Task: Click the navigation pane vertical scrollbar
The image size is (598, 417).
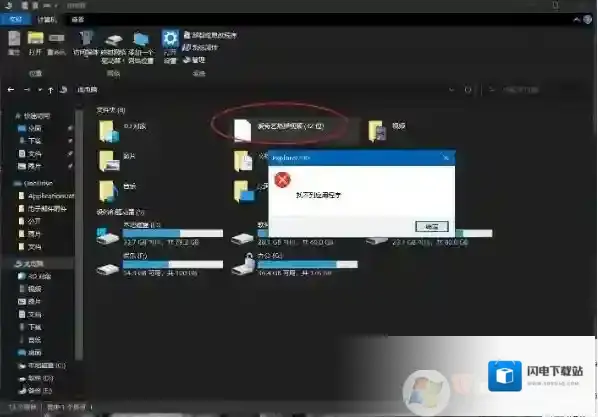Action: pyautogui.click(x=79, y=235)
